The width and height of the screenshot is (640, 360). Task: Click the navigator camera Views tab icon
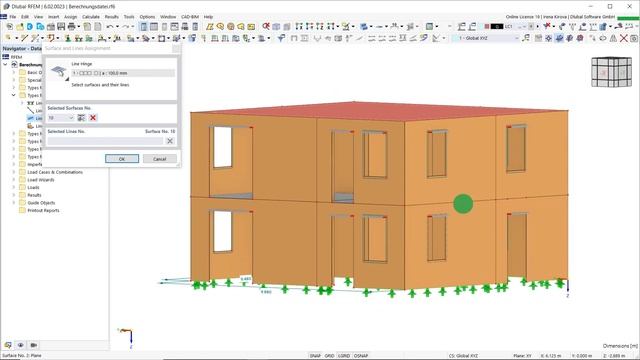tap(34, 345)
